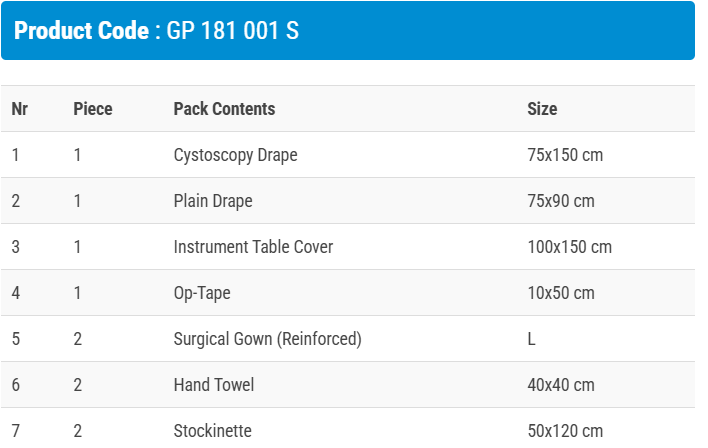Select the Plain Drape entry
708x448 pixels.
pyautogui.click(x=213, y=201)
